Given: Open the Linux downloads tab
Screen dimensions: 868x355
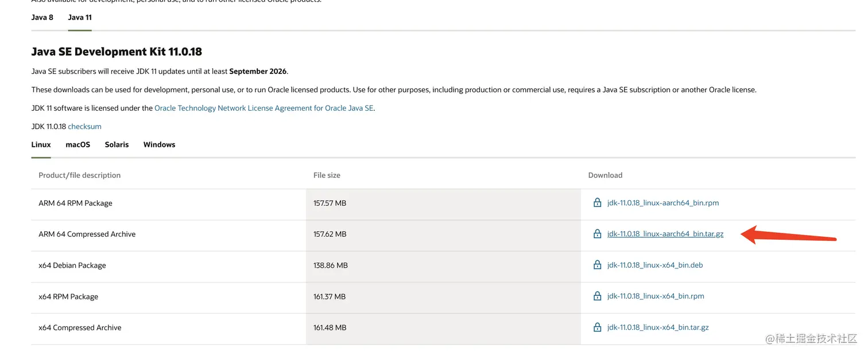Looking at the screenshot, I should coord(41,145).
